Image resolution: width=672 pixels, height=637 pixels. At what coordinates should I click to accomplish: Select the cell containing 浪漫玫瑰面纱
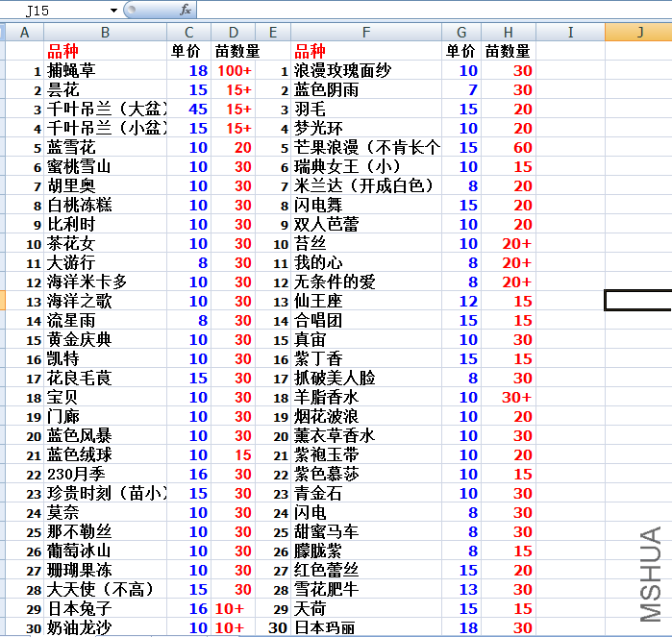click(366, 70)
